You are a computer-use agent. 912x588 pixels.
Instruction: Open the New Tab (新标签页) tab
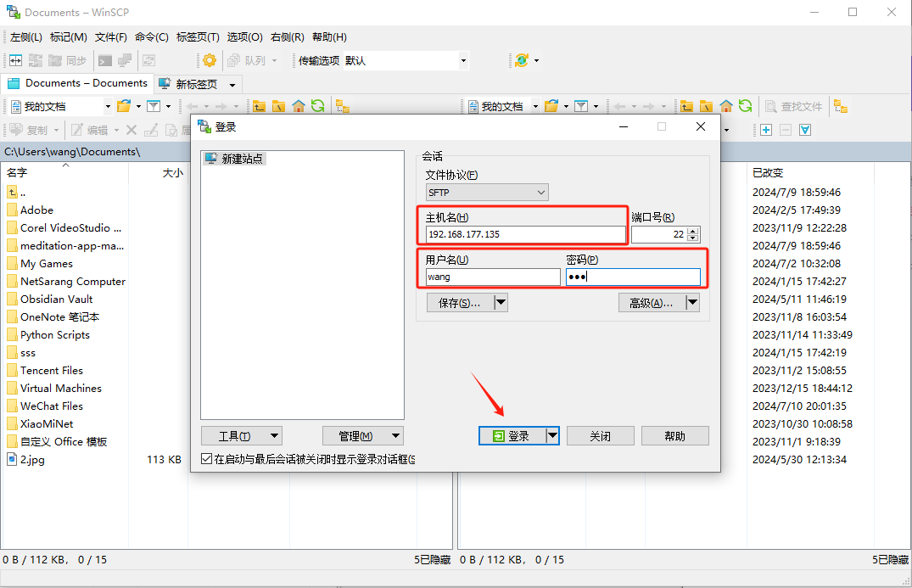tap(197, 84)
